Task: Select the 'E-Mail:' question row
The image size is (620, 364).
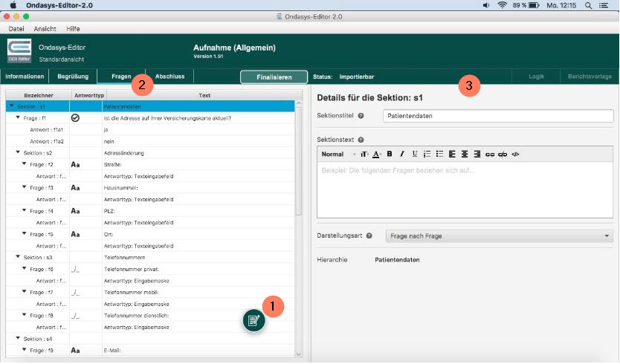Action: 150,351
